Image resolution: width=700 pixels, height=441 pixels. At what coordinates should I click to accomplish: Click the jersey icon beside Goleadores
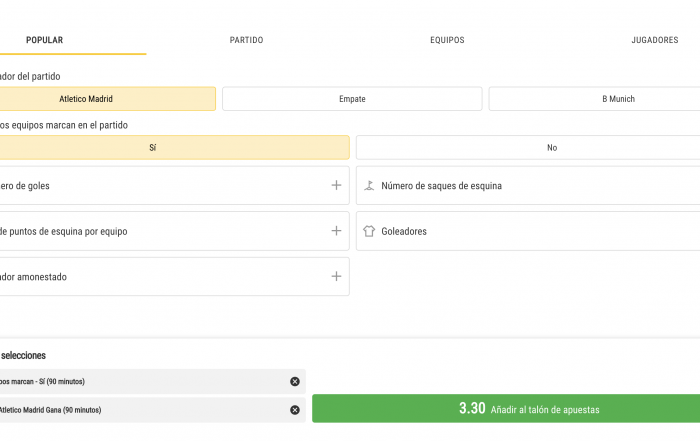(x=369, y=231)
